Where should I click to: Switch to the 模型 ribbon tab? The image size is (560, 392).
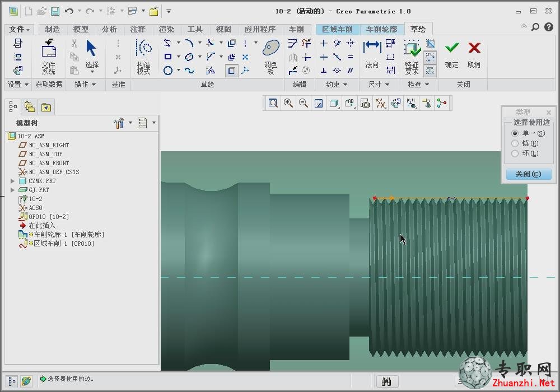pyautogui.click(x=81, y=29)
